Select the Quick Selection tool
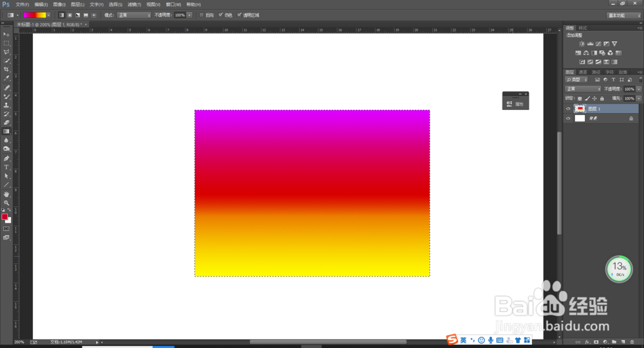Screen dimensions: 644x348 6,60
